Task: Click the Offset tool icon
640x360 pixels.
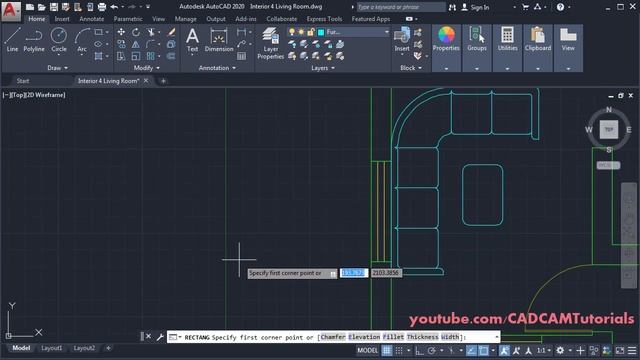Action: tap(171, 56)
